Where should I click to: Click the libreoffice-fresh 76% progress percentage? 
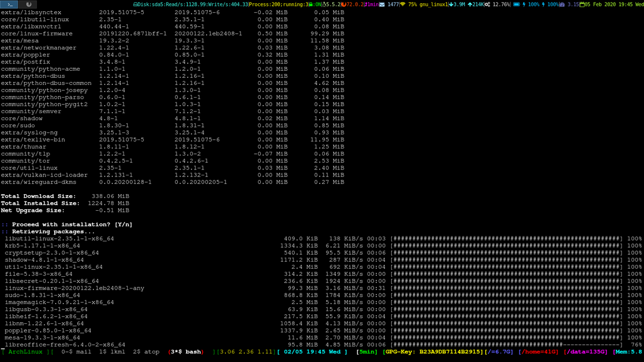[636, 345]
